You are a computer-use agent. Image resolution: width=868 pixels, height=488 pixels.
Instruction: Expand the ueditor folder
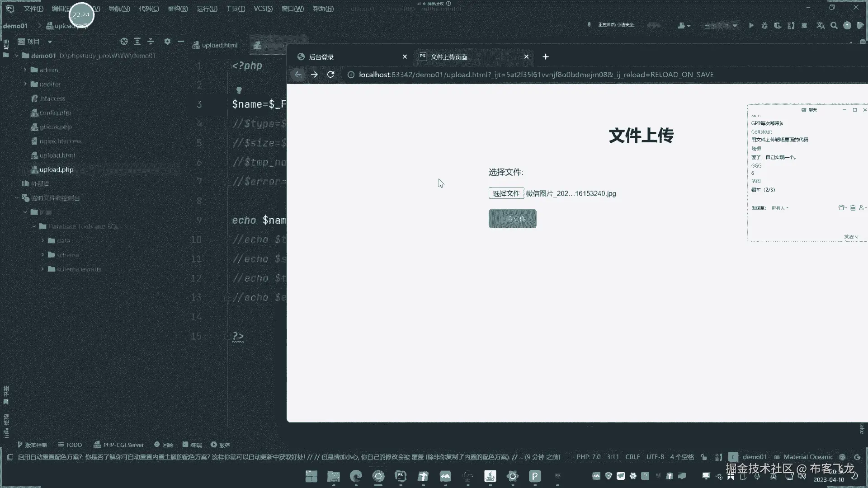[25, 84]
